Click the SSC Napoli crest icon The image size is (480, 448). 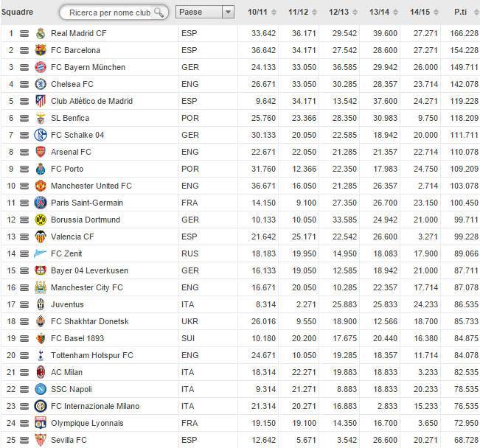click(x=41, y=389)
